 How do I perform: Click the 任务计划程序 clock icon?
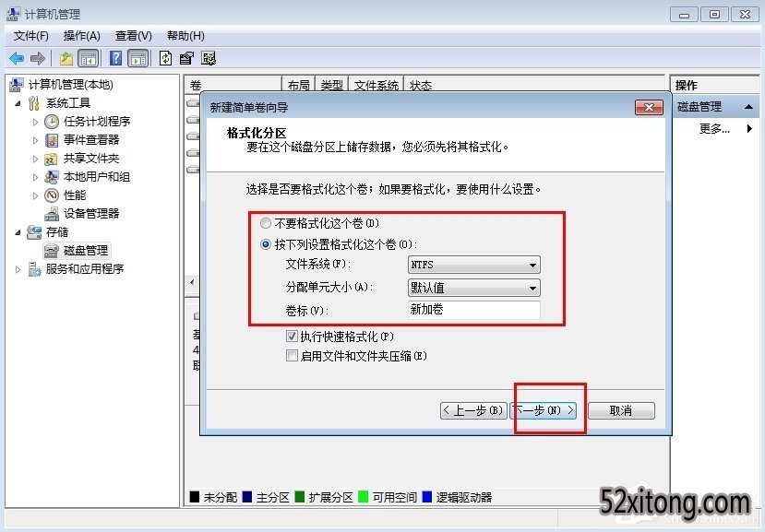52,122
